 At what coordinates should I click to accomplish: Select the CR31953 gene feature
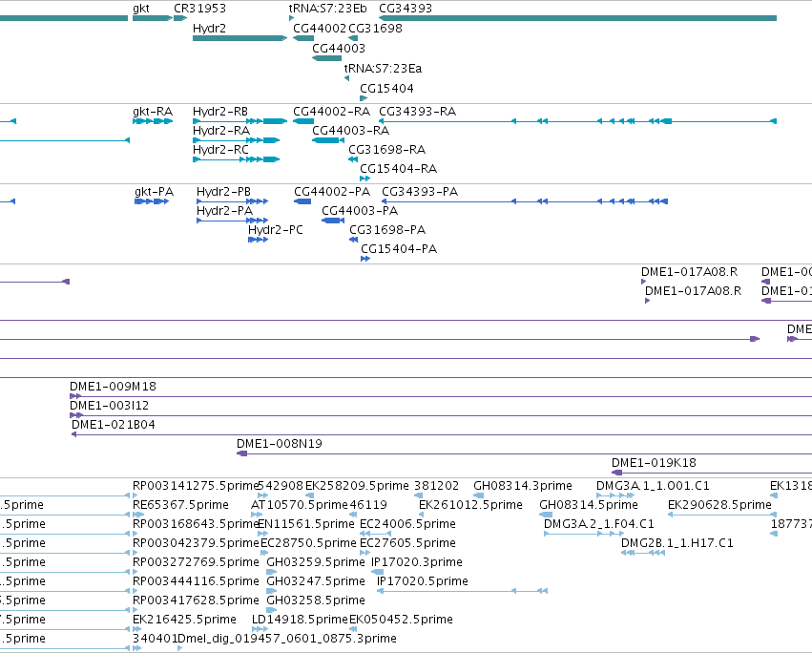(180, 18)
